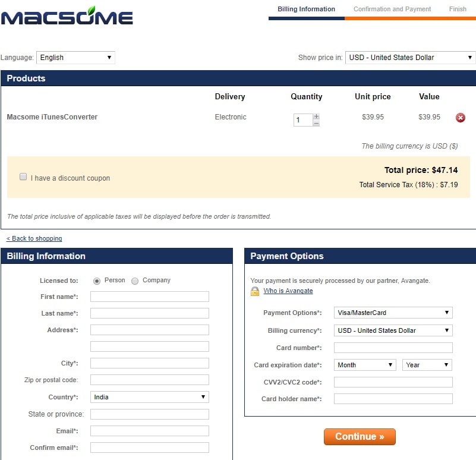Switch to the Billing Information step tab
476x460 pixels.
click(306, 9)
